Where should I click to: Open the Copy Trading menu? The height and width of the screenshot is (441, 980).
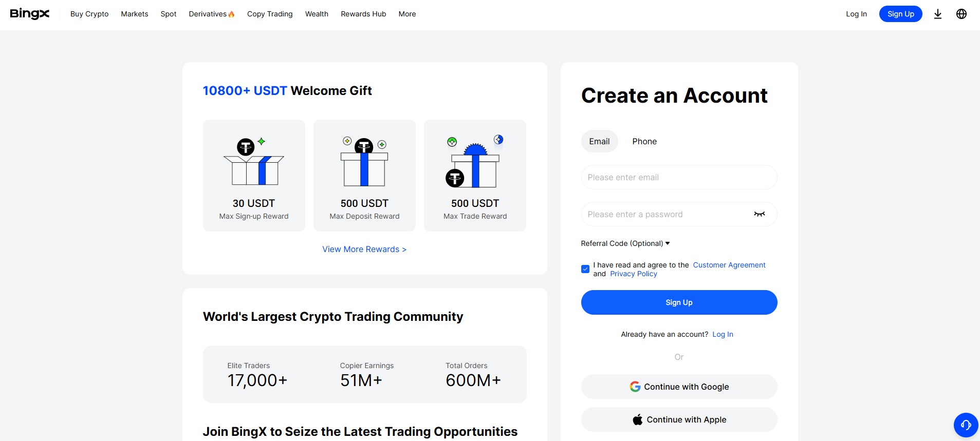click(270, 14)
